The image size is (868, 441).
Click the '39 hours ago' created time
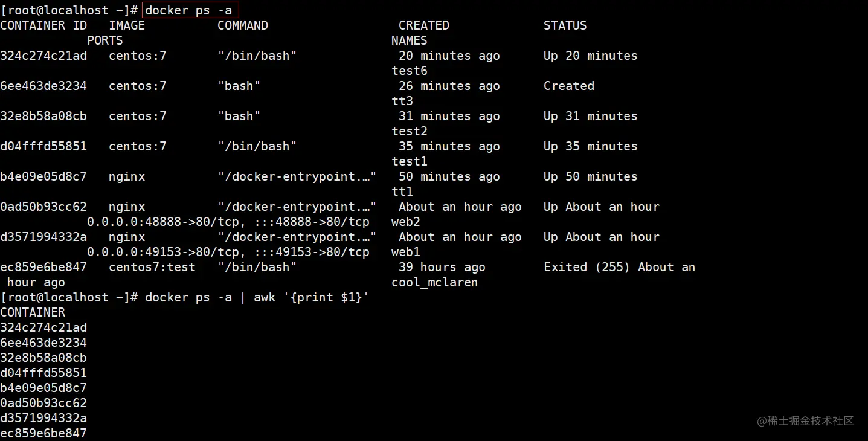coord(442,267)
